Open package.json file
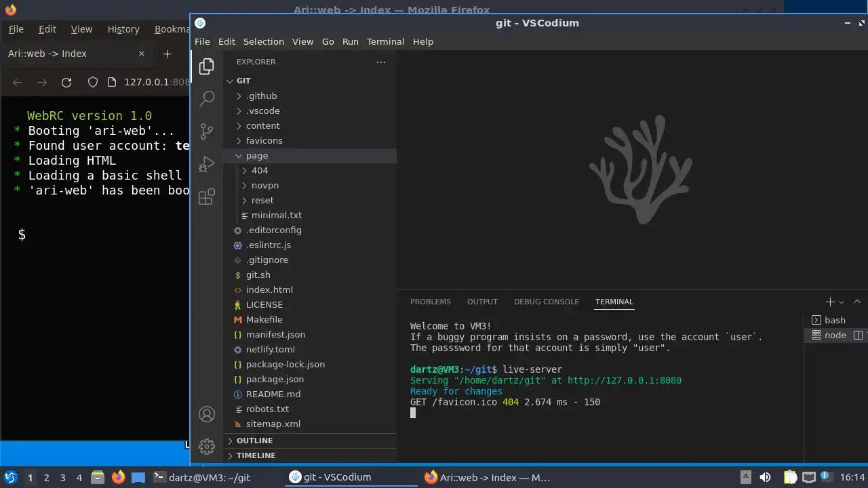This screenshot has width=868, height=488. [x=310, y=380]
